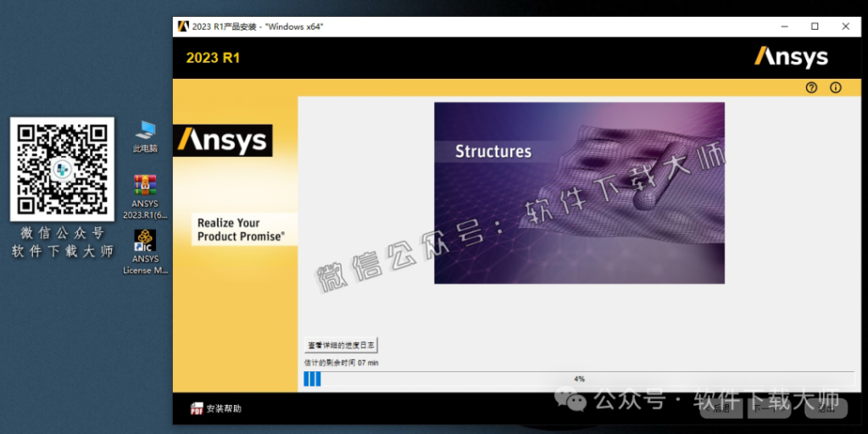Minimize the installer window
This screenshot has height=434, width=868.
click(x=785, y=26)
